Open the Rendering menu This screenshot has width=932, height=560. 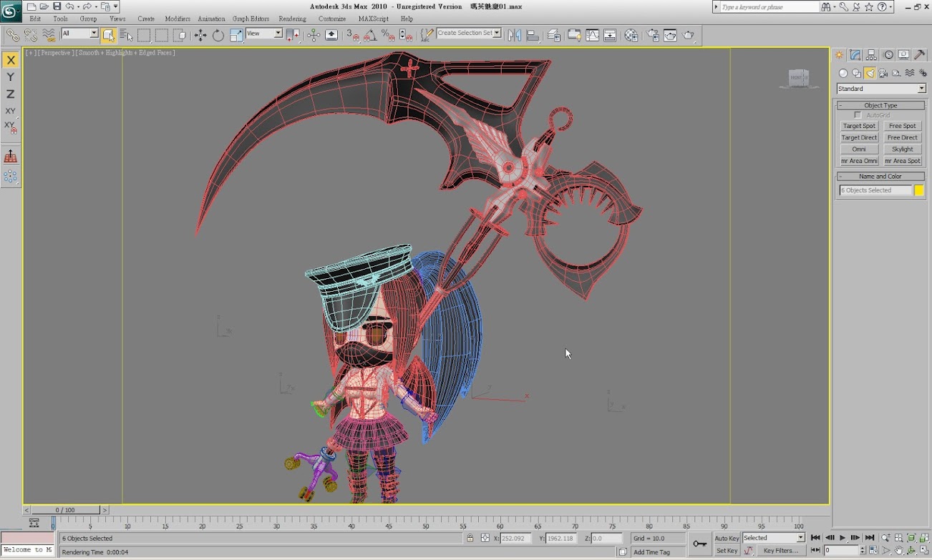click(x=292, y=19)
